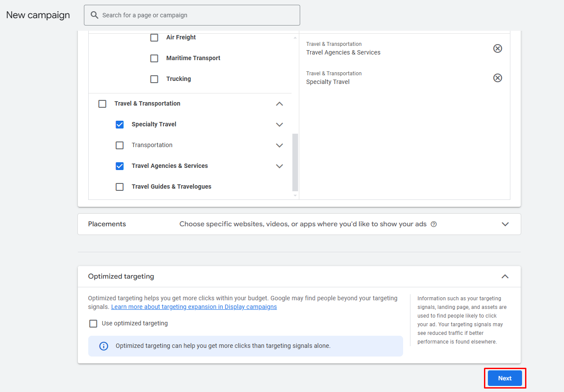Click the New campaign heading
The image size is (564, 392).
(x=38, y=15)
